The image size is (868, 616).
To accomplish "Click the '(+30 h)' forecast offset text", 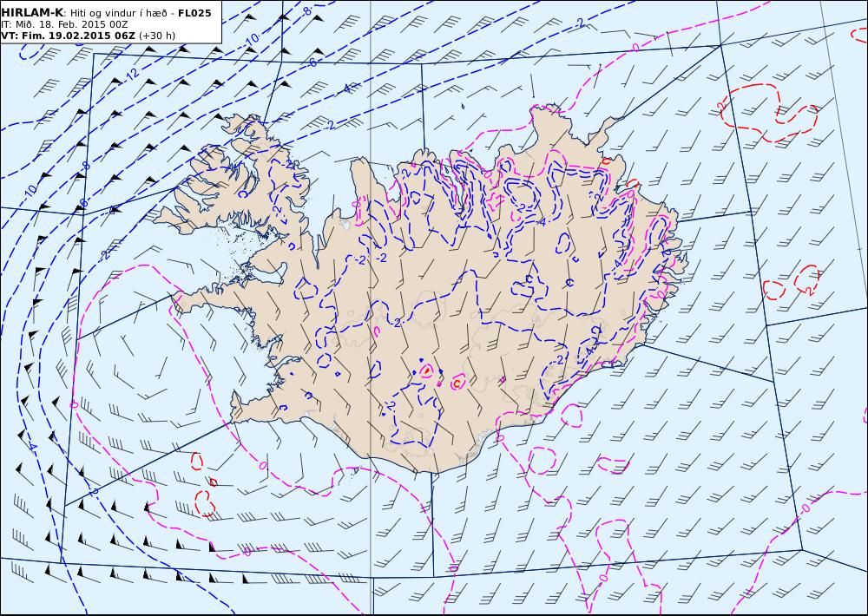I will [156, 36].
